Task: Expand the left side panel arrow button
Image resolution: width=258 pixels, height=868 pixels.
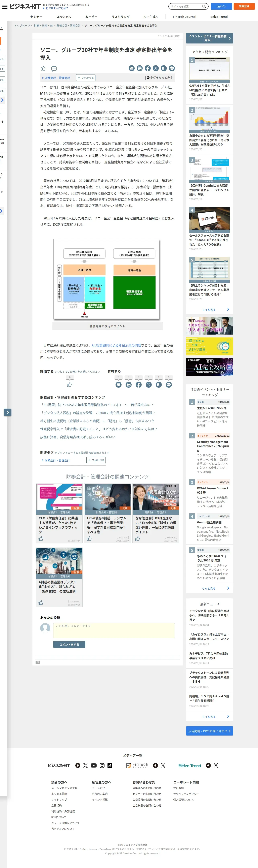Action: pyautogui.click(x=8, y=412)
